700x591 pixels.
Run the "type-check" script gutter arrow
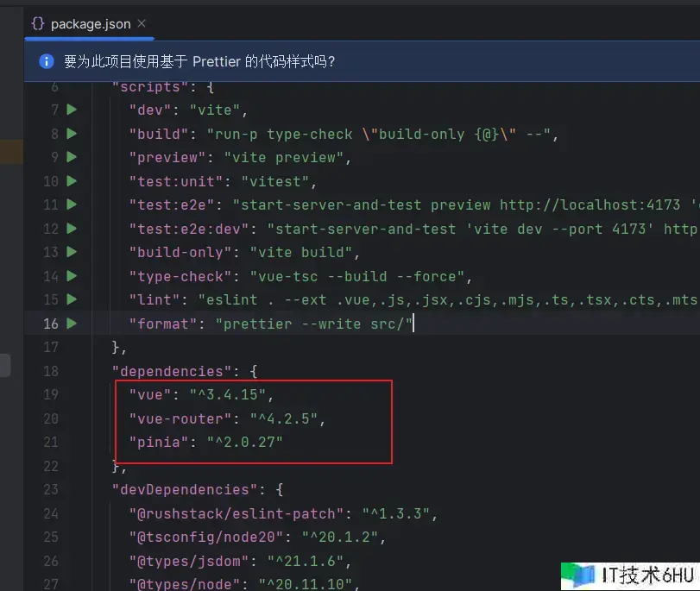tap(72, 276)
